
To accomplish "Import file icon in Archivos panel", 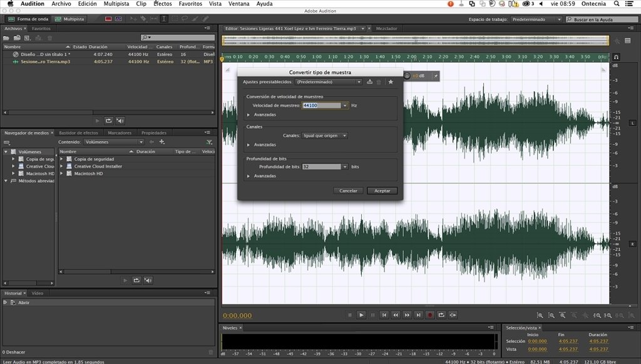I will [17, 38].
